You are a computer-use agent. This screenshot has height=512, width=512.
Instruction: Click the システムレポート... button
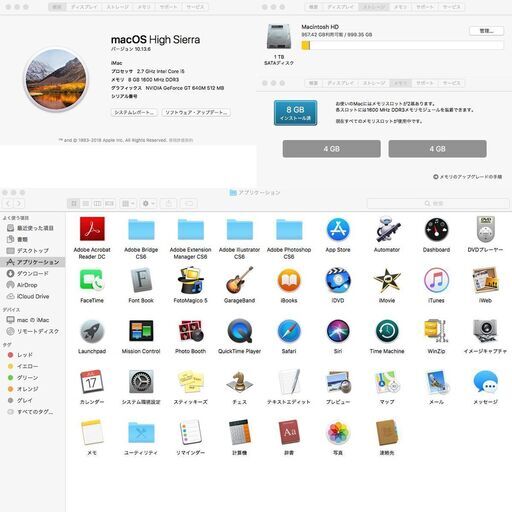click(134, 113)
